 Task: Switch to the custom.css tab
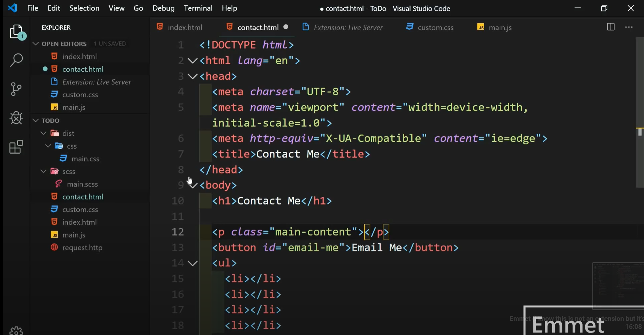click(x=435, y=28)
